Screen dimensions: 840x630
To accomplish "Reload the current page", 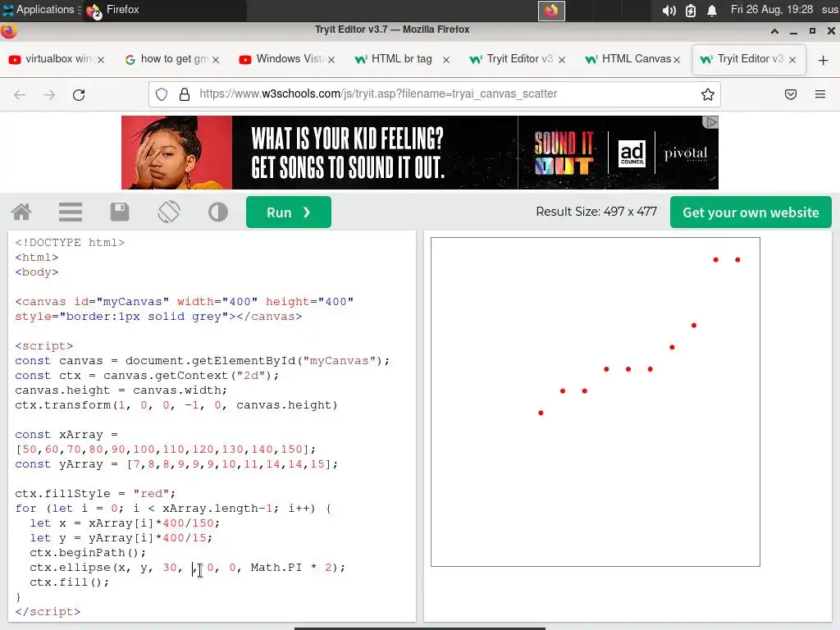I will pos(79,95).
